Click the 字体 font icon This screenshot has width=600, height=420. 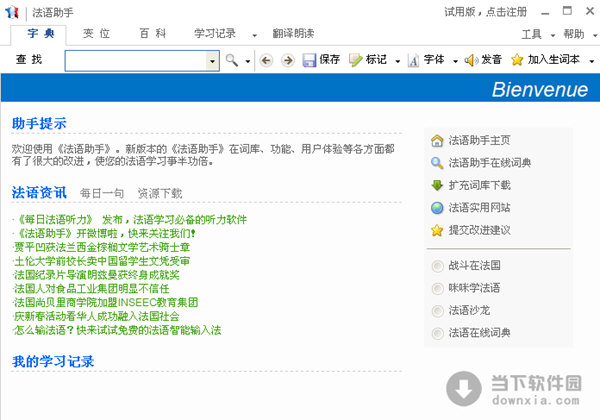413,60
